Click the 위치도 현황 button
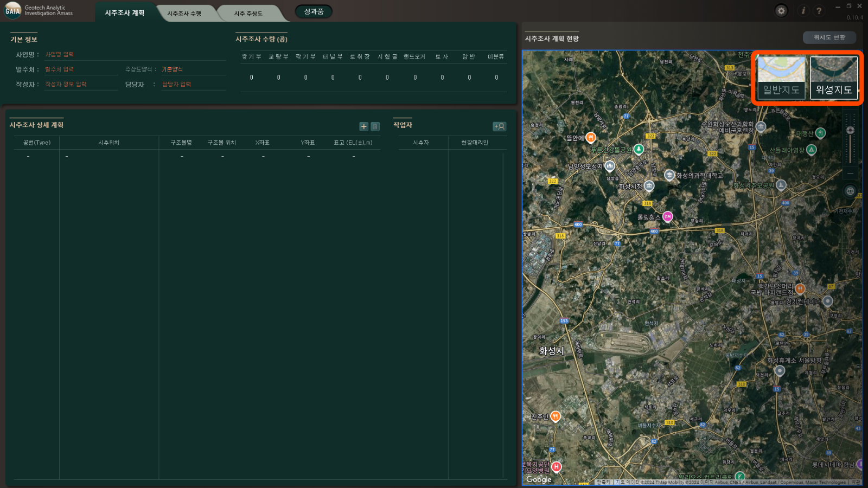The height and width of the screenshot is (488, 868). click(829, 37)
